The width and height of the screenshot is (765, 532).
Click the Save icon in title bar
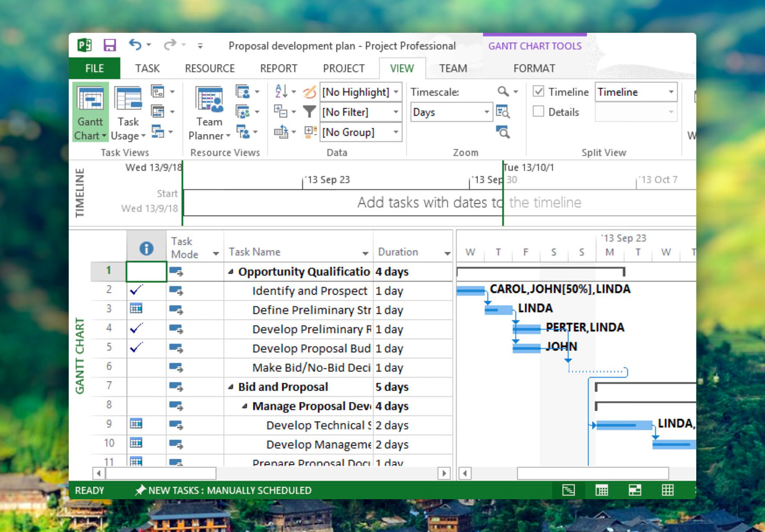[110, 45]
